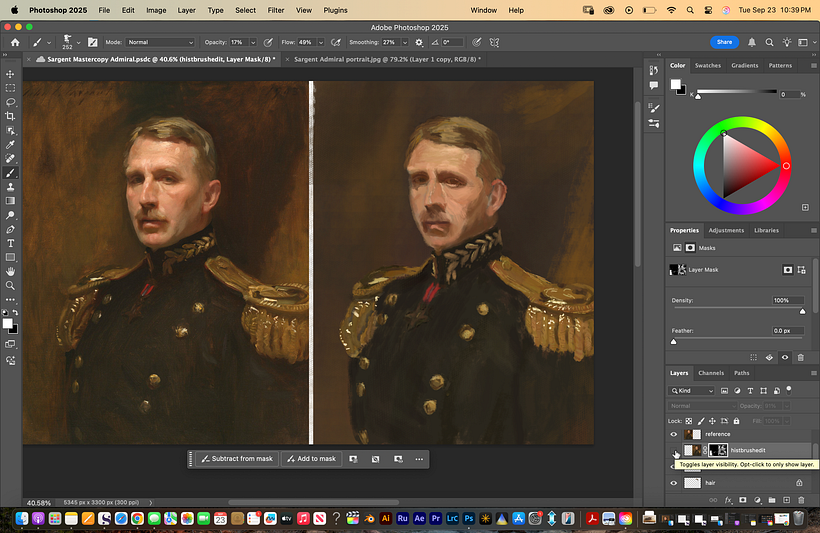Open the Smoothing percentage dropdown arrow

point(405,42)
